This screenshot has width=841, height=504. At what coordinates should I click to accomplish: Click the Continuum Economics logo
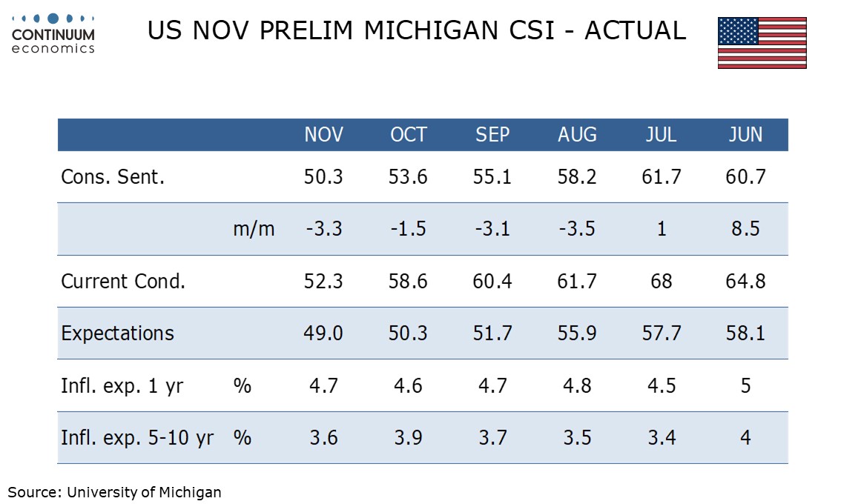(53, 33)
